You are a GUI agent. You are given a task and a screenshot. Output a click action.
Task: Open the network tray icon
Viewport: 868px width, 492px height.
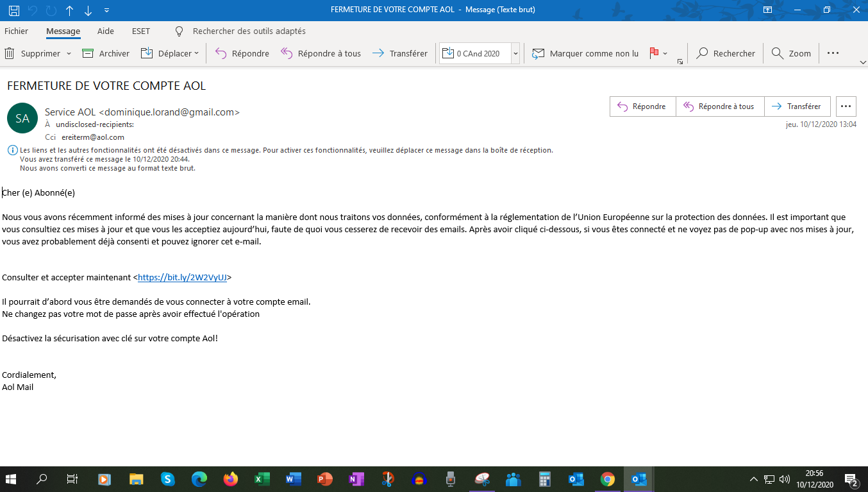770,479
